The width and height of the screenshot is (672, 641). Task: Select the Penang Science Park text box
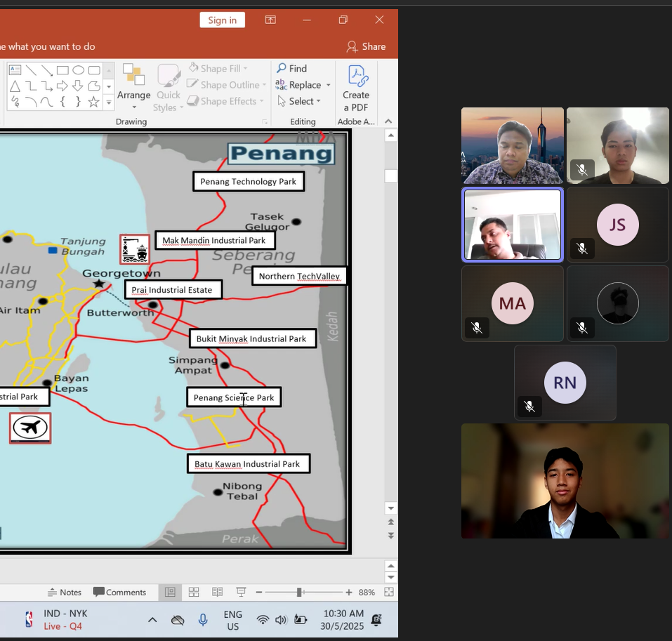[x=234, y=397]
